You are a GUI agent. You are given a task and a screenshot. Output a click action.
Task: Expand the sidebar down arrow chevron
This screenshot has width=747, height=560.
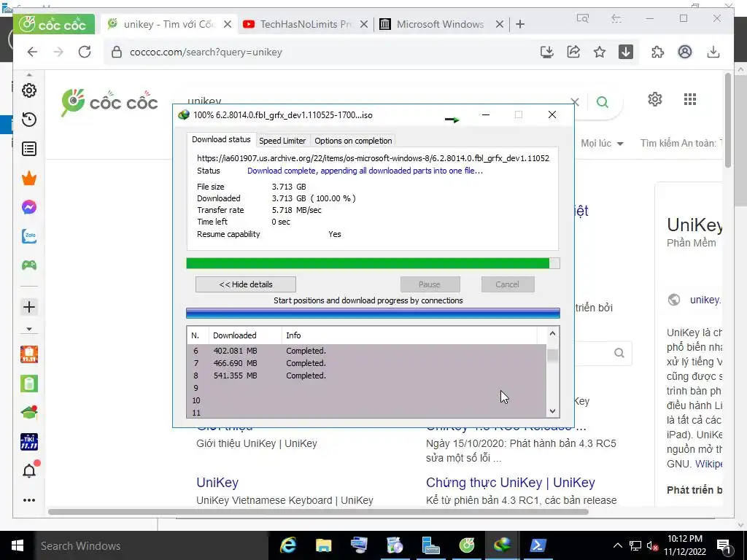point(29,329)
